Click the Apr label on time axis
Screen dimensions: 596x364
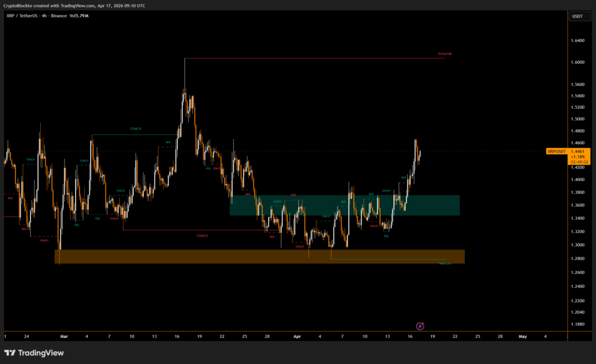[297, 336]
